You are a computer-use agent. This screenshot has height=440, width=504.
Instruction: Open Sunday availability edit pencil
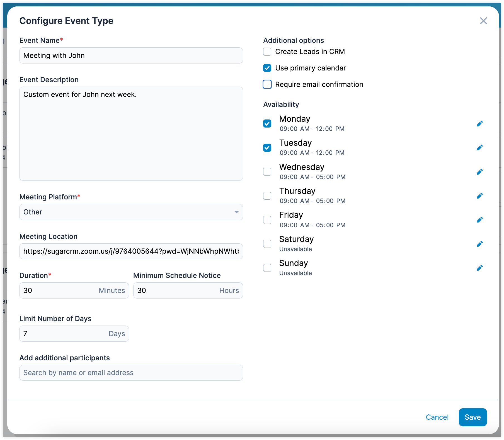(479, 268)
